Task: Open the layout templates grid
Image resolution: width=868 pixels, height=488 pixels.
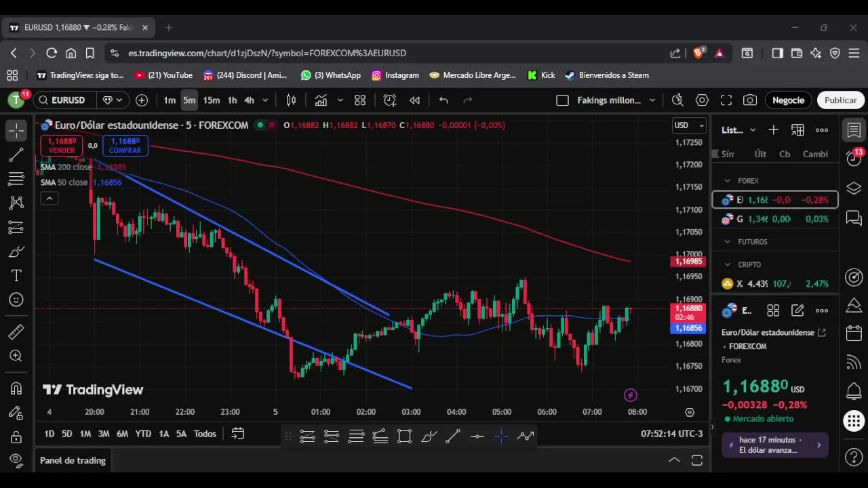Action: (x=360, y=100)
